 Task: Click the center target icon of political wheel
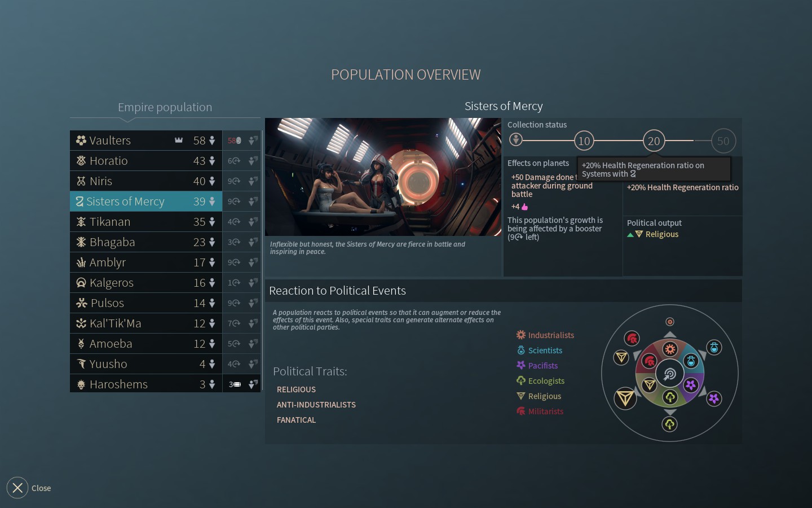point(670,374)
